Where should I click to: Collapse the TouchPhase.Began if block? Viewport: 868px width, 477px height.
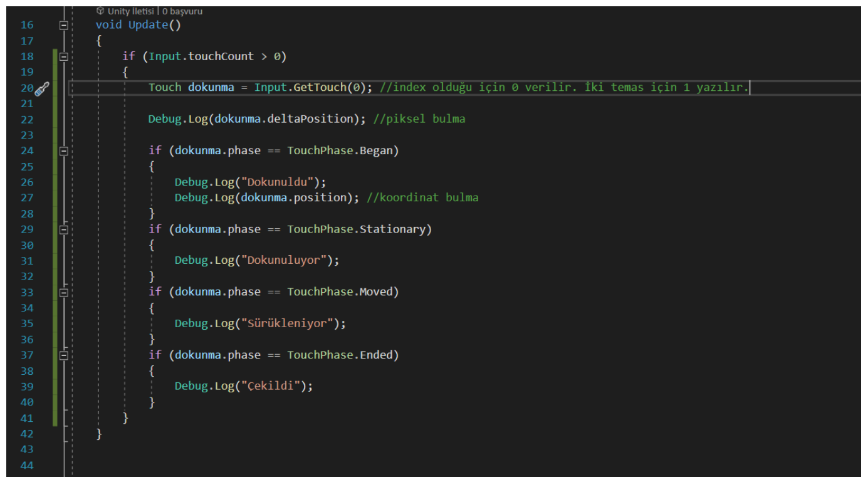point(63,150)
